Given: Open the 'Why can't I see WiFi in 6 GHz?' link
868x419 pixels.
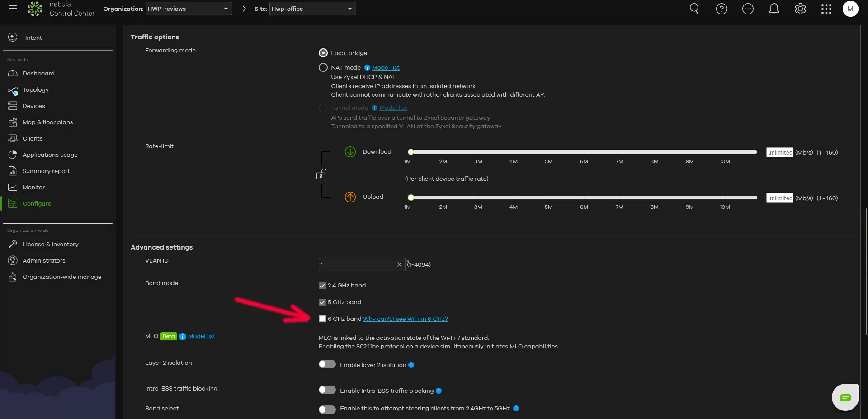Looking at the screenshot, I should click(x=405, y=319).
